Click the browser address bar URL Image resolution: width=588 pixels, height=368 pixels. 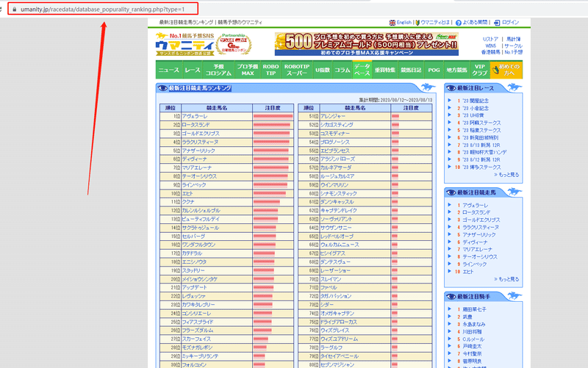click(102, 9)
